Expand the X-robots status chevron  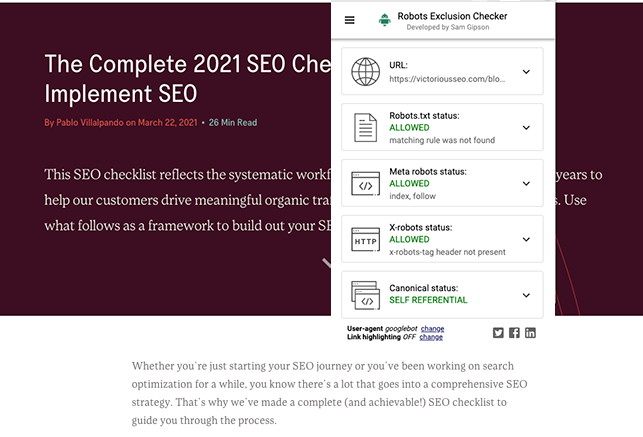click(526, 240)
